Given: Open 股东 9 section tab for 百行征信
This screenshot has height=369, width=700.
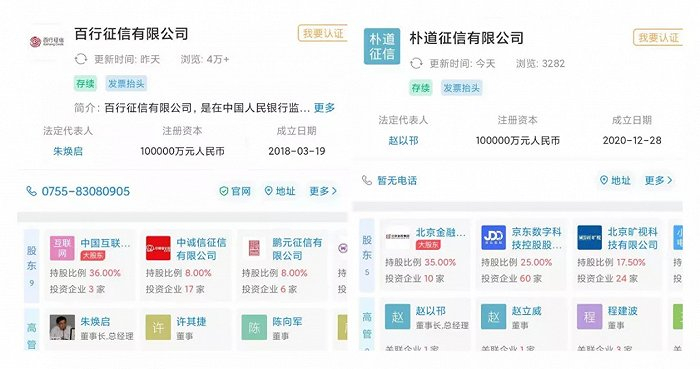Looking at the screenshot, I should (x=32, y=265).
